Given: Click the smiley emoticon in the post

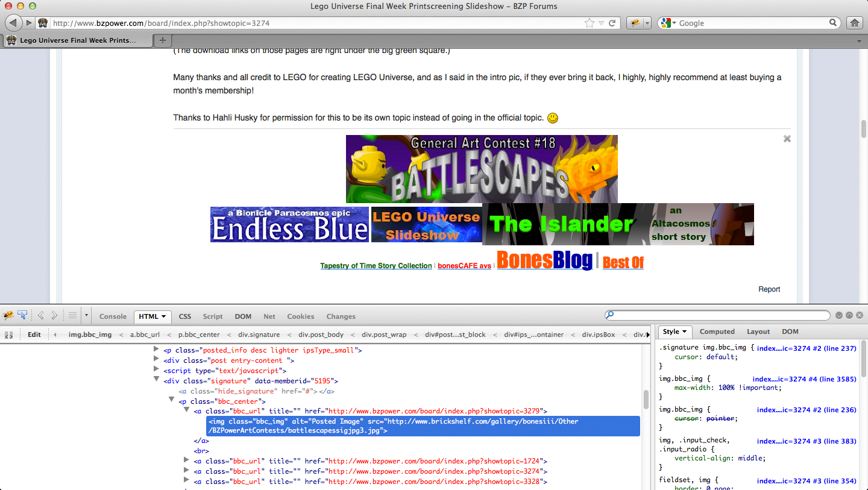Looking at the screenshot, I should pyautogui.click(x=553, y=118).
